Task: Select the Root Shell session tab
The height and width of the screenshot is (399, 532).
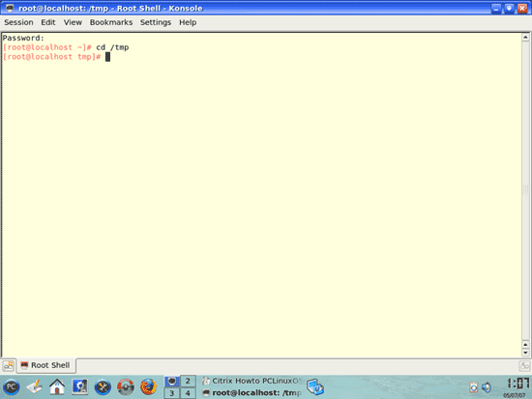Action: pos(46,365)
